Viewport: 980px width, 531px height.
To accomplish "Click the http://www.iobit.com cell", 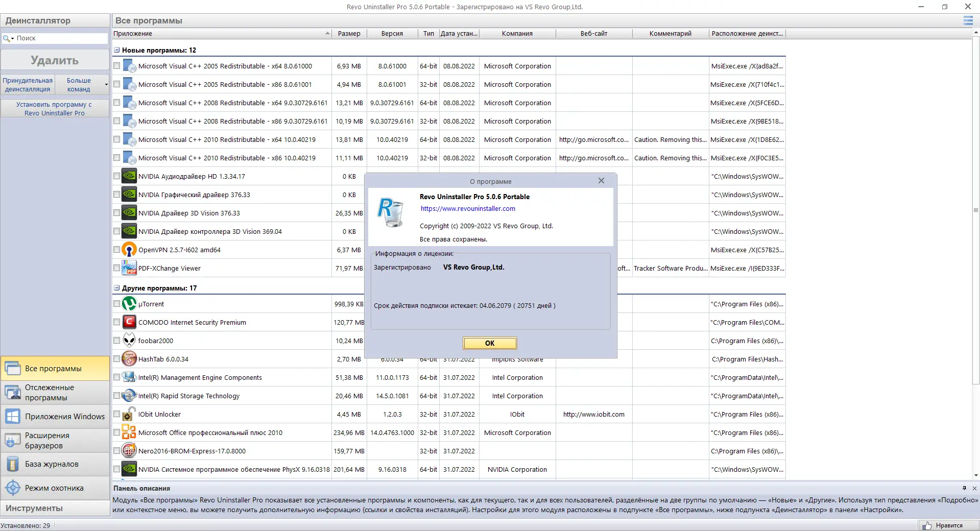I will point(594,414).
